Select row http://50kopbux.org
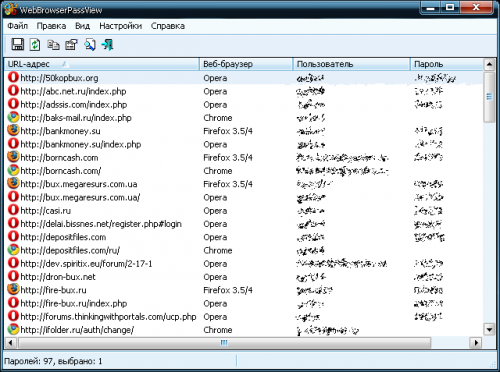500x372 pixels. (x=244, y=78)
